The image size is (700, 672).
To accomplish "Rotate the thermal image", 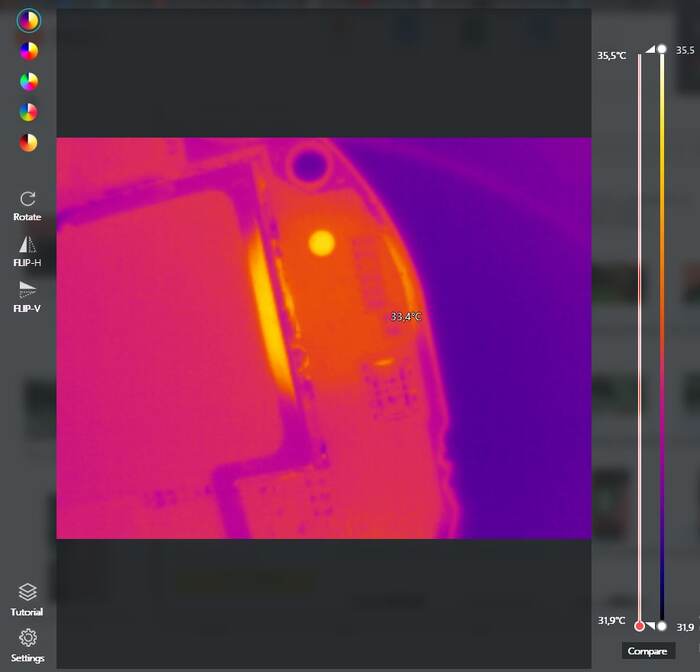I will tap(28, 205).
